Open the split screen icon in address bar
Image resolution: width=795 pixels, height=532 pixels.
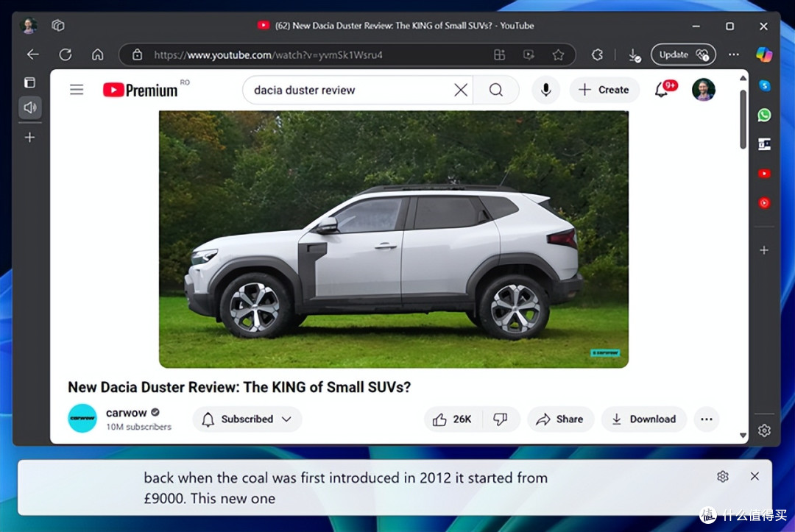(x=499, y=54)
